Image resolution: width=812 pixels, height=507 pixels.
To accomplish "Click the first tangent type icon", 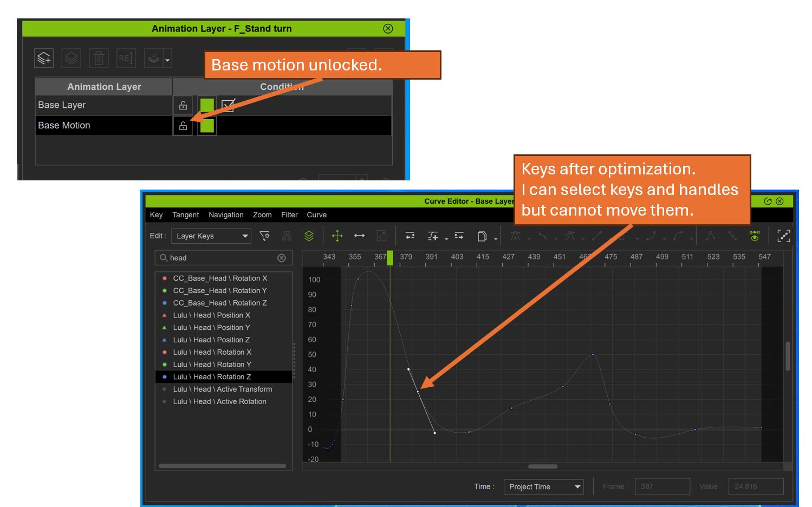I will pyautogui.click(x=515, y=236).
